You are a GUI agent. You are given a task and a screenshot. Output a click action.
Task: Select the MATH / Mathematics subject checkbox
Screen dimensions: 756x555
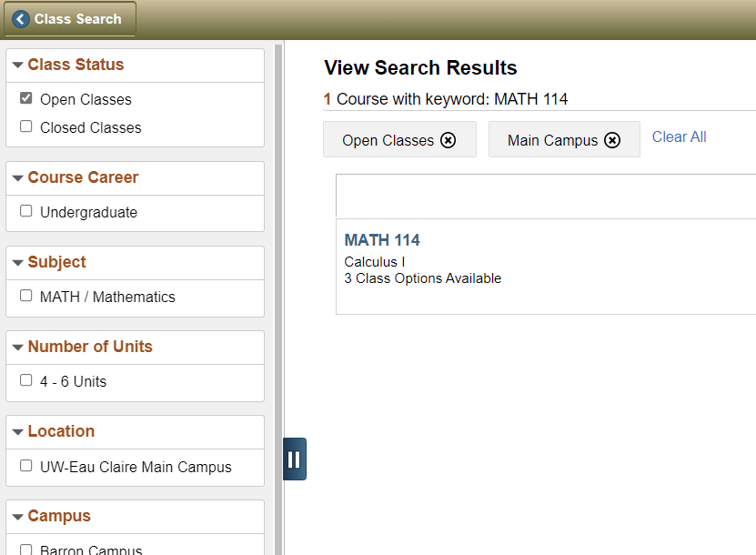pyautogui.click(x=26, y=296)
